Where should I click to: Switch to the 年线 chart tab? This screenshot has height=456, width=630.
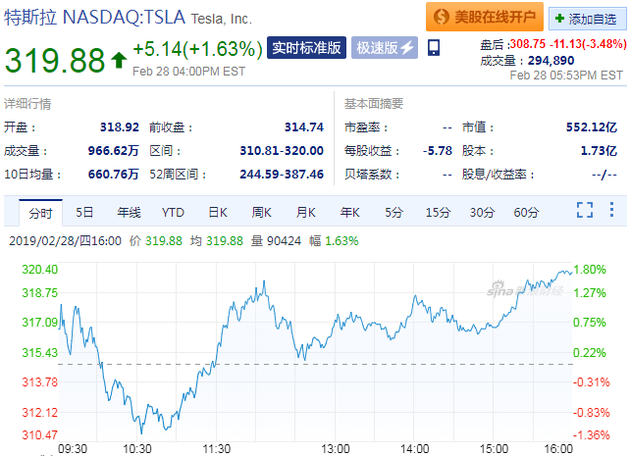(x=129, y=212)
